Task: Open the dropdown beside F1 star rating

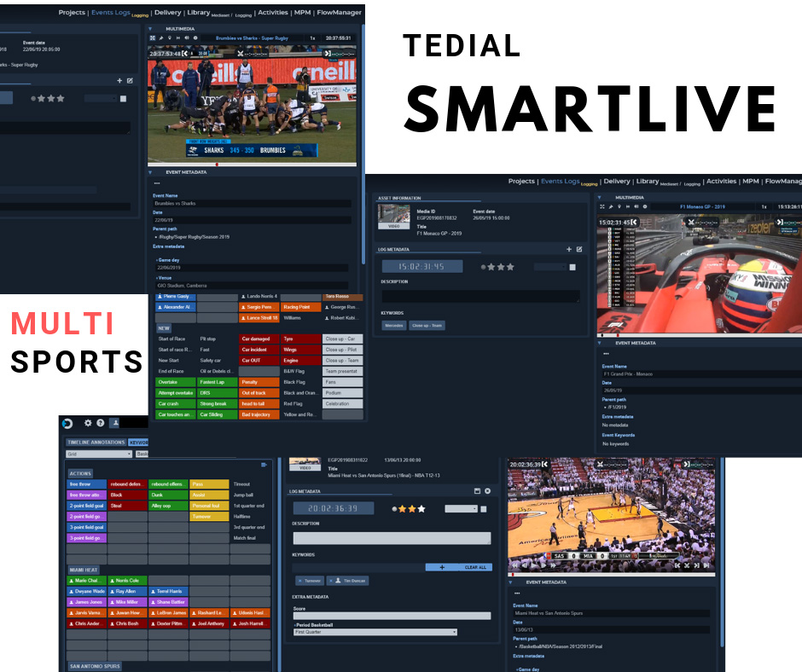Action: [x=550, y=267]
